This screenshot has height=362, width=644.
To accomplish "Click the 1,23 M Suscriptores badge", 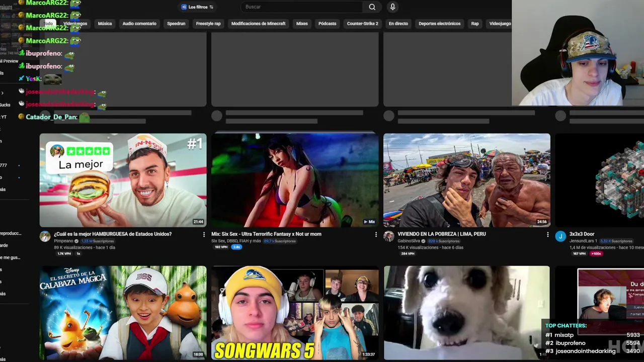I will (98, 241).
